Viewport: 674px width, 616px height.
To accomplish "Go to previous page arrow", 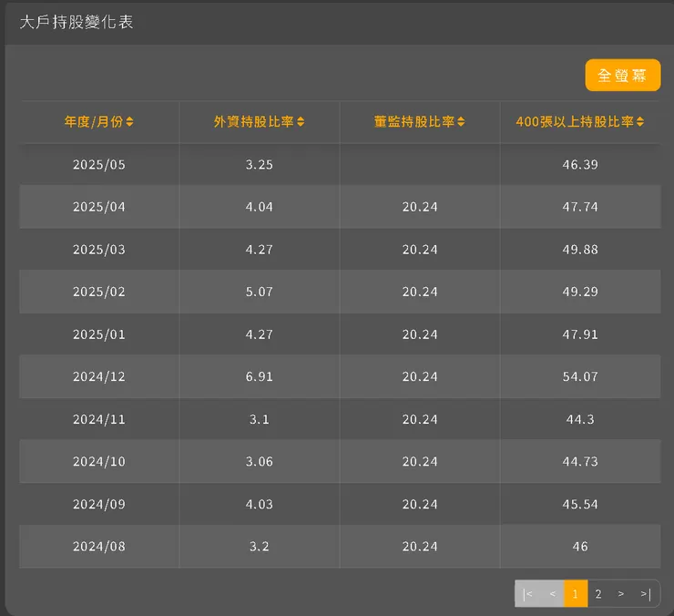I will (552, 594).
